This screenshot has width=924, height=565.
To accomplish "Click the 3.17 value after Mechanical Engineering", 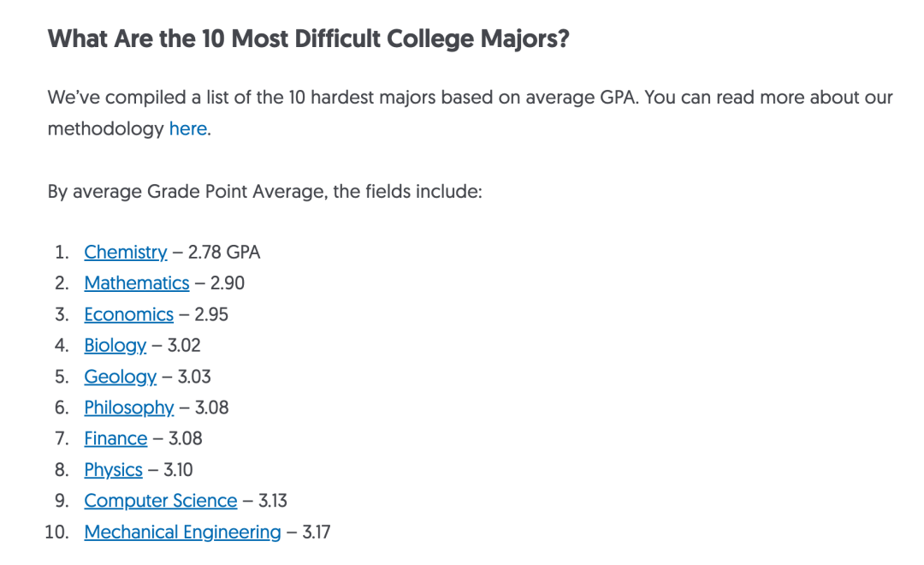I will (316, 532).
